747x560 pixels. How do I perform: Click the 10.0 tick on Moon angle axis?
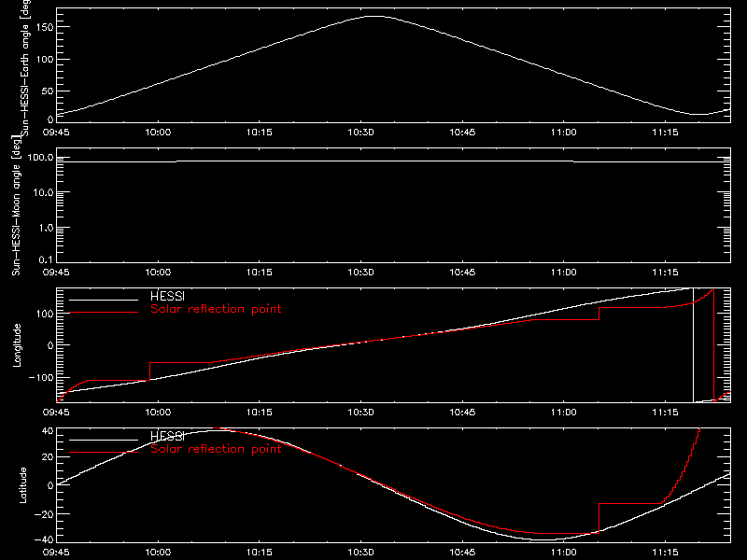(44, 193)
